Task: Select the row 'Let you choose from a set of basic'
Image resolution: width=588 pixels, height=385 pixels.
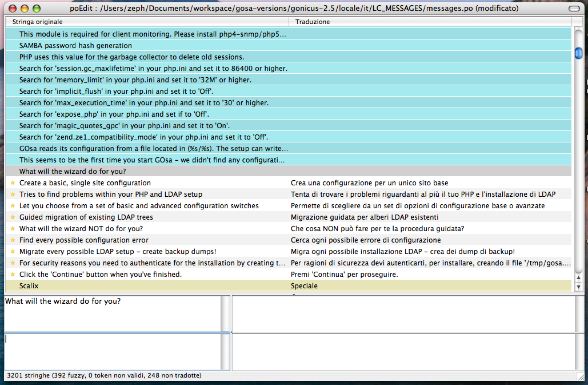Action: point(139,206)
